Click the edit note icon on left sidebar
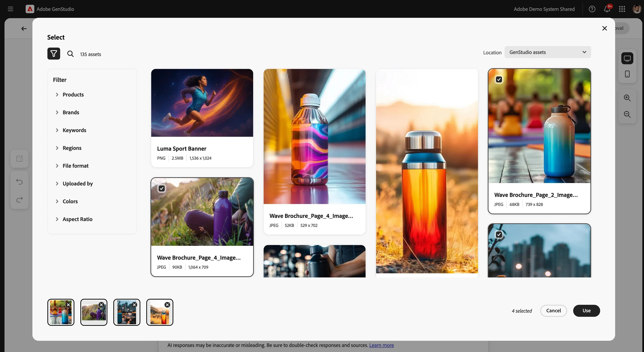The height and width of the screenshot is (352, 644). (x=19, y=158)
